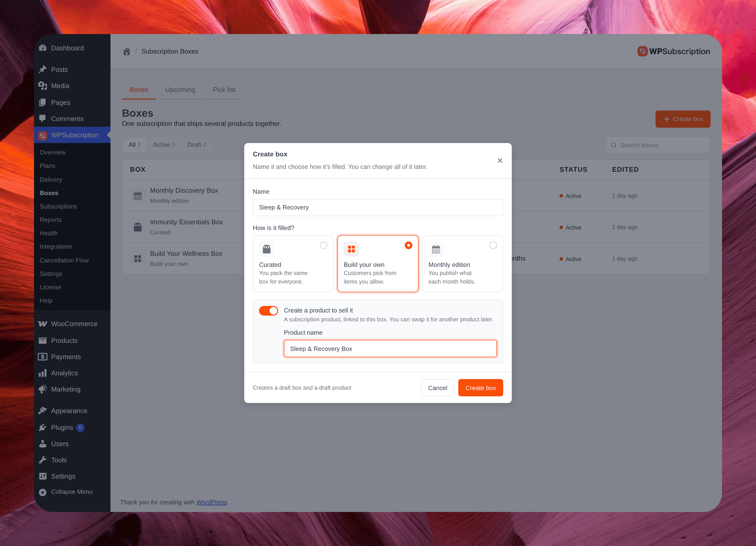Click the Analytics bar chart icon

click(43, 373)
